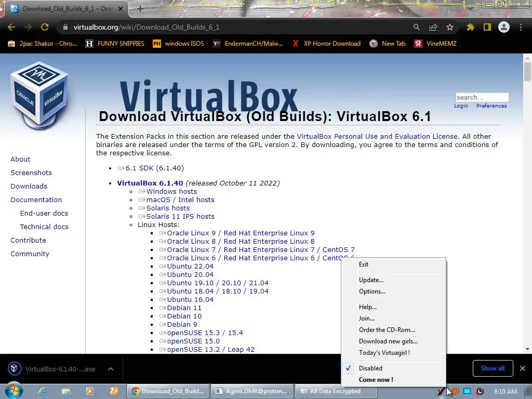Open the XP Horror Download bookmark
Viewport: 532px width, 399px height.
(x=326, y=44)
